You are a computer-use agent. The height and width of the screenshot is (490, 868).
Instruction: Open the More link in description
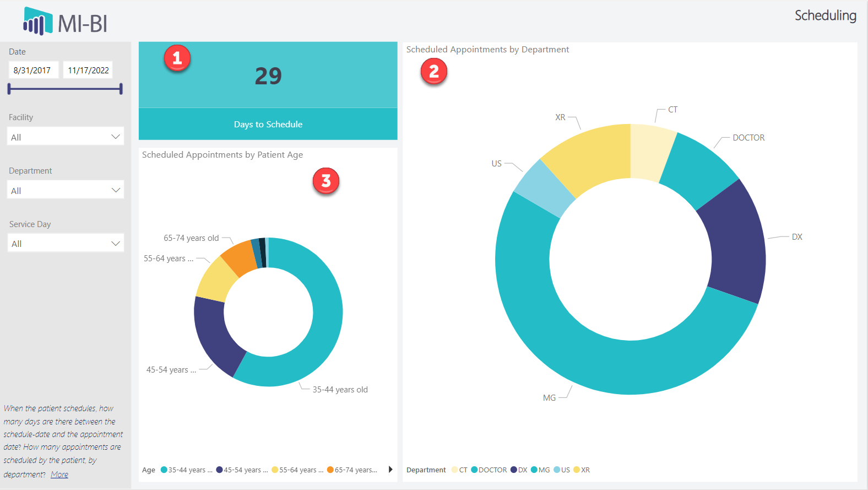(x=59, y=475)
